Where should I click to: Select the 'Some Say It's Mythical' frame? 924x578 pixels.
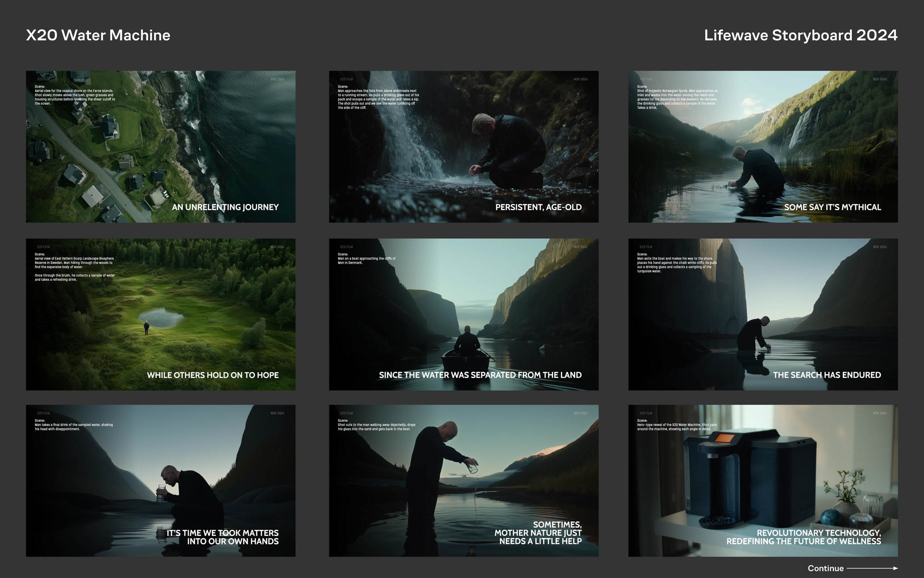(x=763, y=146)
